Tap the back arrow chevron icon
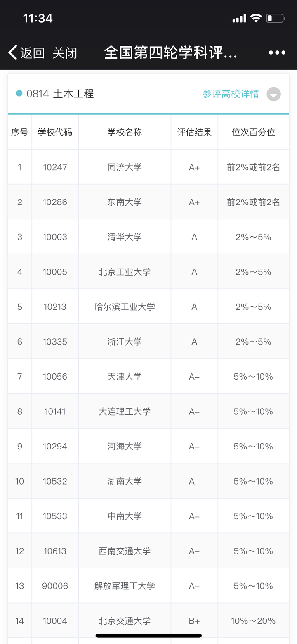Image resolution: width=297 pixels, height=644 pixels. (13, 52)
